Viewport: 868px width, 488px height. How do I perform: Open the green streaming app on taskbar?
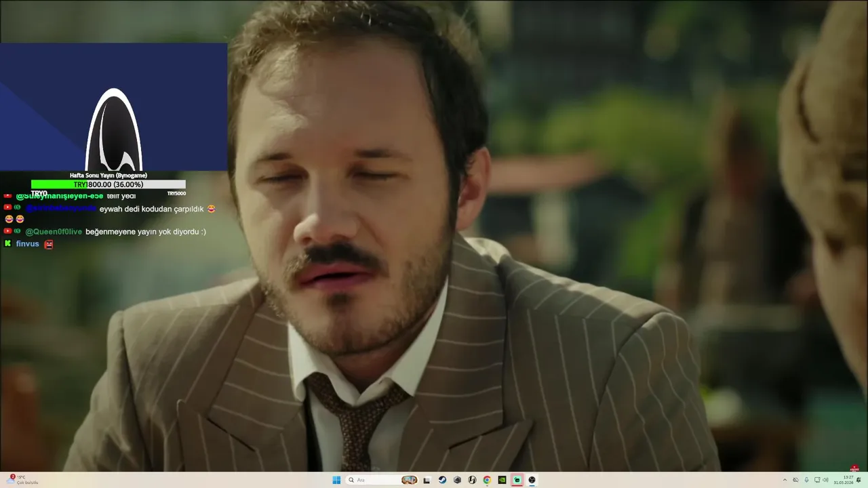517,480
